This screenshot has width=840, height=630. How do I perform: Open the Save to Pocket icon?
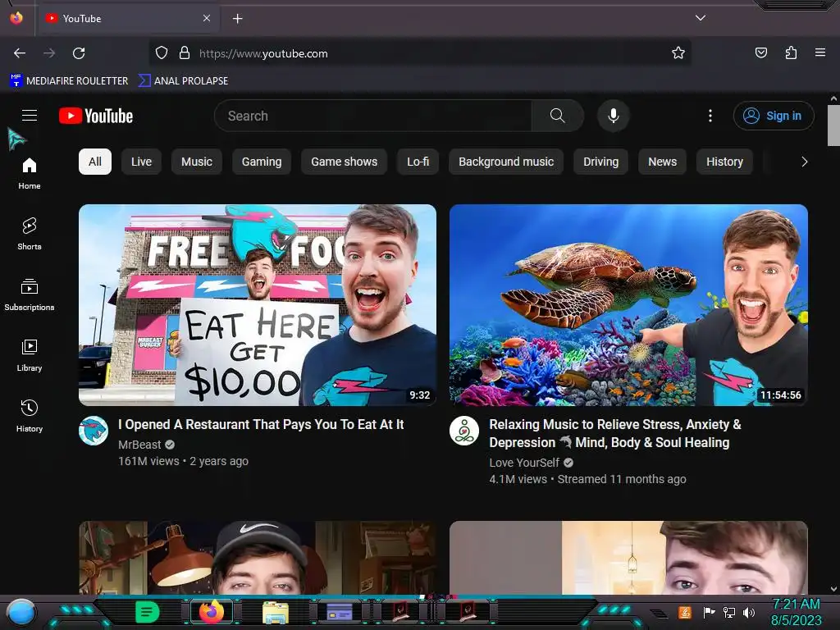tap(761, 53)
